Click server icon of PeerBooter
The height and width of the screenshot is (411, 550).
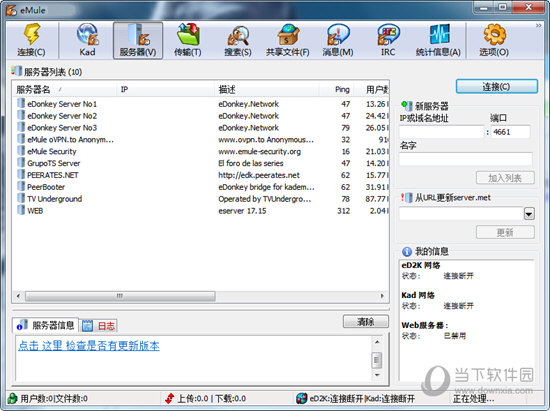[x=21, y=187]
